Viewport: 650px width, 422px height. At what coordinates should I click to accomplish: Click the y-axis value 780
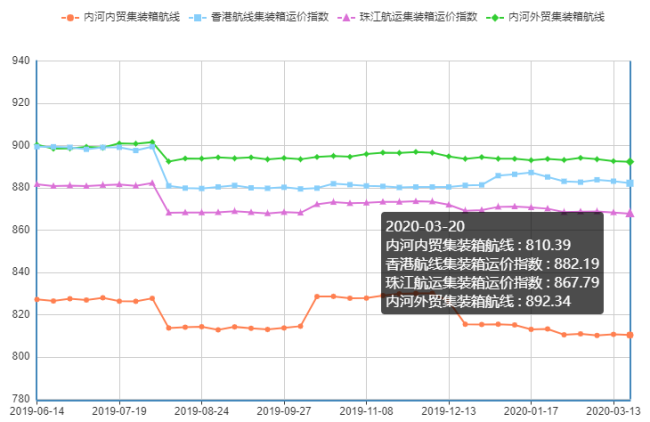[21, 399]
